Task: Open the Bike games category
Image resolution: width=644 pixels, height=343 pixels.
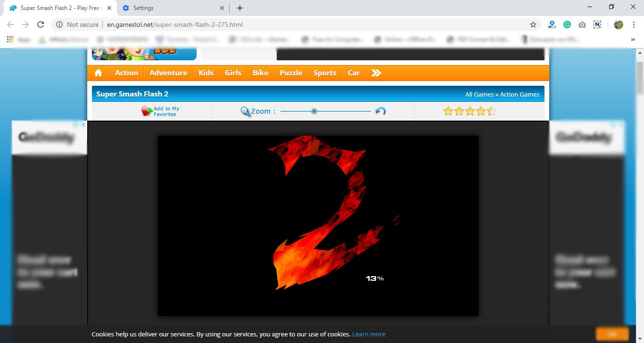Action: click(260, 73)
